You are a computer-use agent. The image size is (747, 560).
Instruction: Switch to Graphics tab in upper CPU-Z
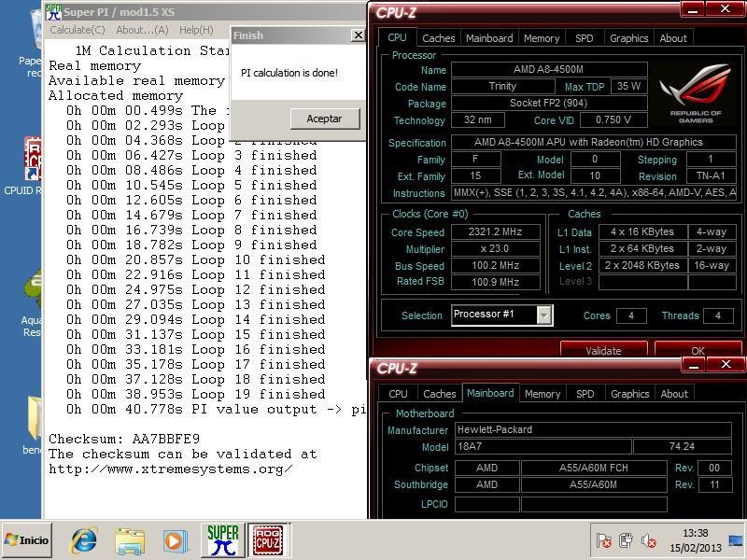point(628,38)
